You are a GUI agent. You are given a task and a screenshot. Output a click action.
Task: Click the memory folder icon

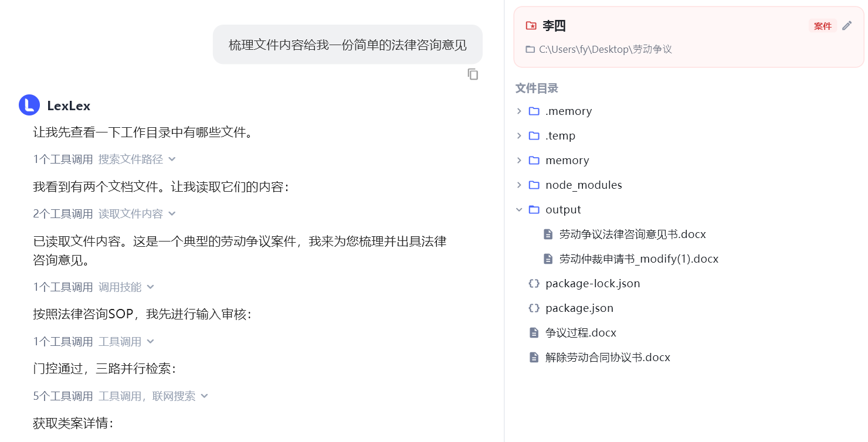pyautogui.click(x=534, y=161)
